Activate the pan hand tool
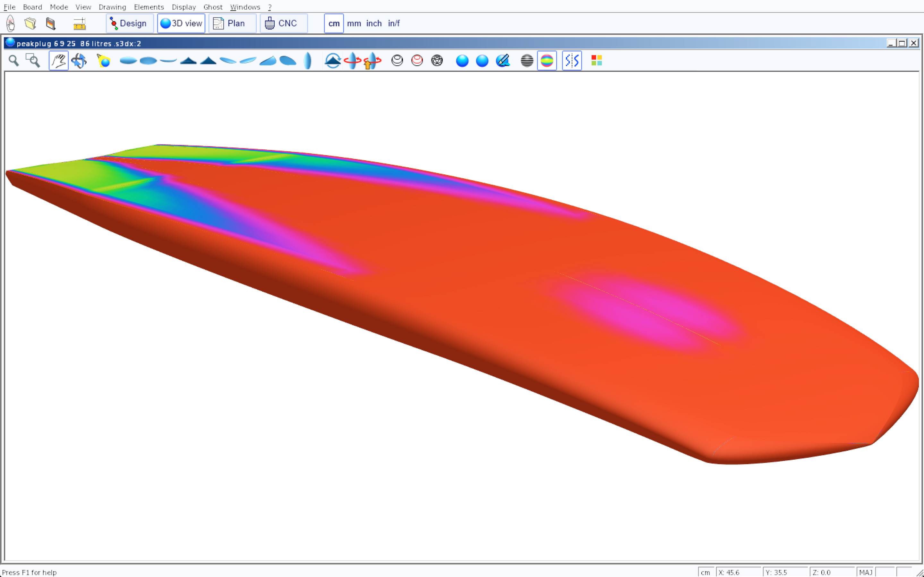This screenshot has width=924, height=577. pyautogui.click(x=58, y=61)
